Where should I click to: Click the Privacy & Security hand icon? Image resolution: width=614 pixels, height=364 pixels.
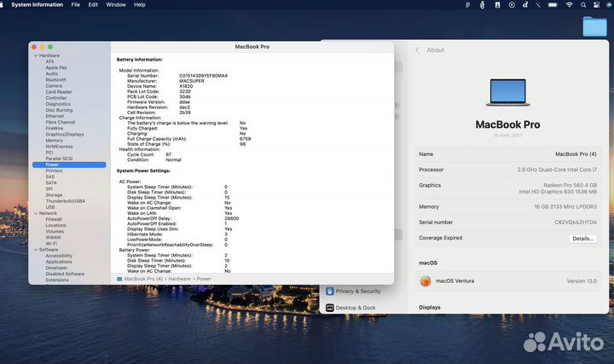[330, 291]
